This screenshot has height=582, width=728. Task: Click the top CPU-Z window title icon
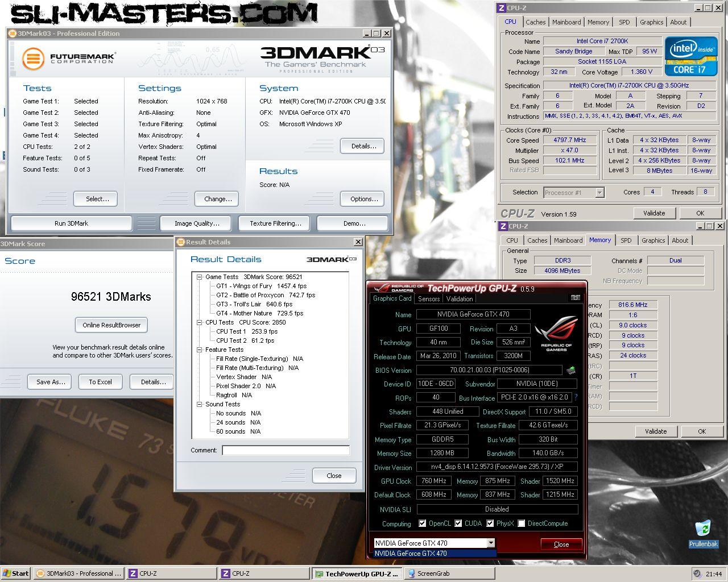(501, 8)
